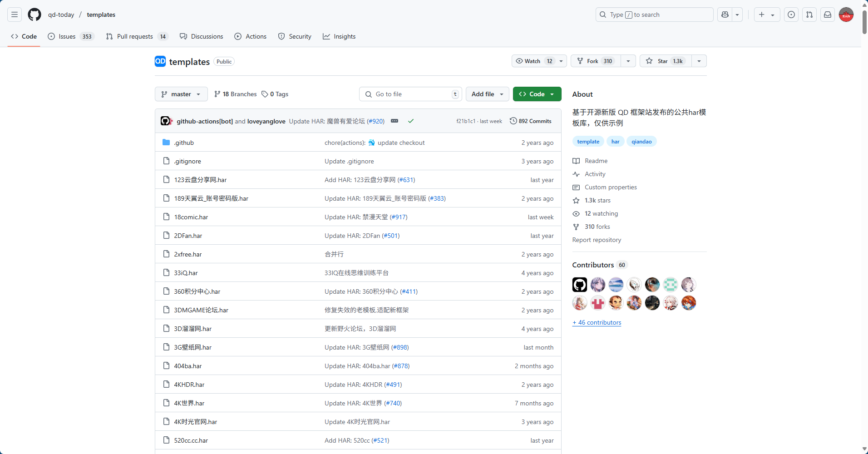This screenshot has width=868, height=454.
Task: Open the Security tab
Action: click(295, 36)
